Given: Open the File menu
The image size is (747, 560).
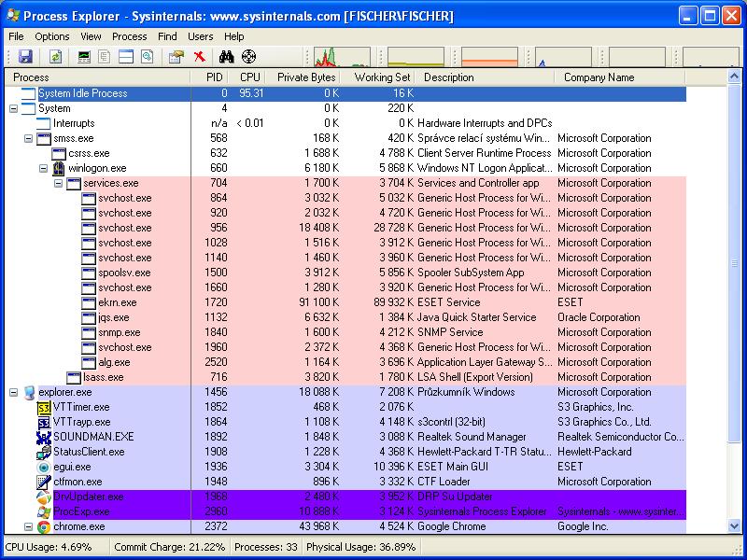Looking at the screenshot, I should pos(16,36).
